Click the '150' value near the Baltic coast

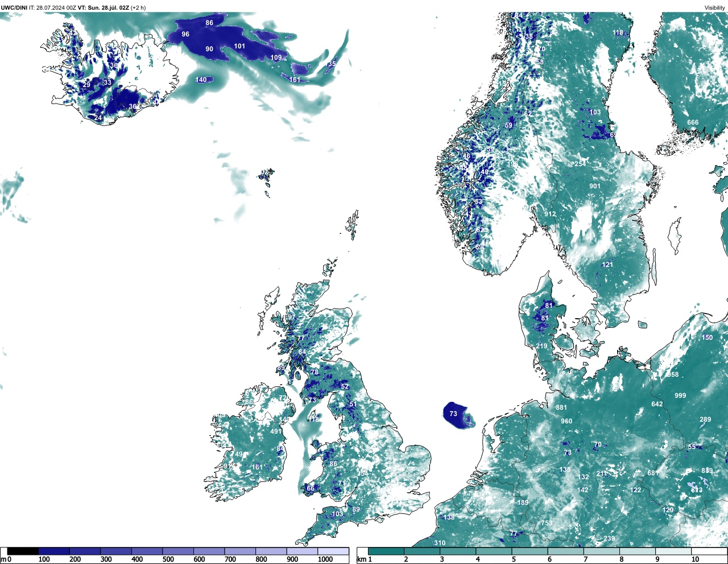pos(707,337)
